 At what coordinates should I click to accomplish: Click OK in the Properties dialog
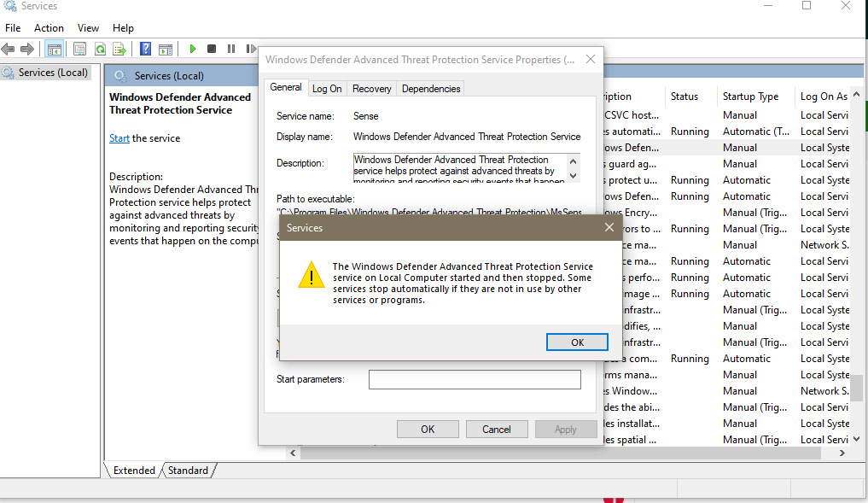click(x=428, y=430)
